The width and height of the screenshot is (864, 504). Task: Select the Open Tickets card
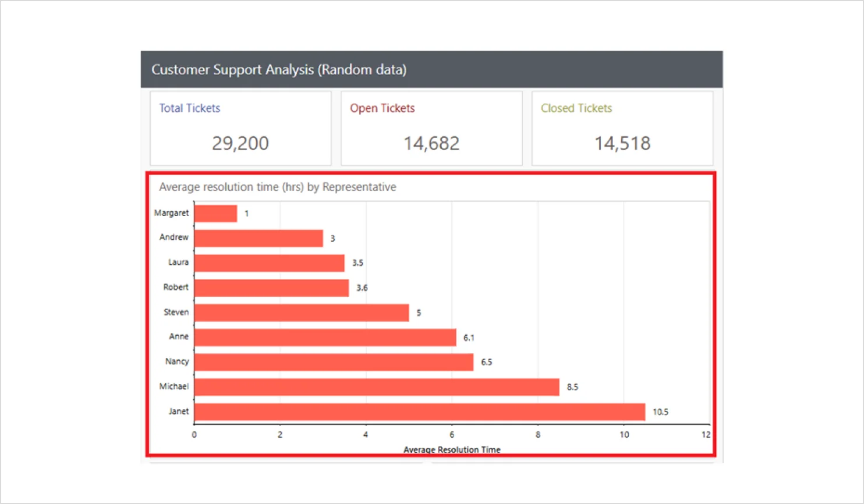click(x=431, y=128)
